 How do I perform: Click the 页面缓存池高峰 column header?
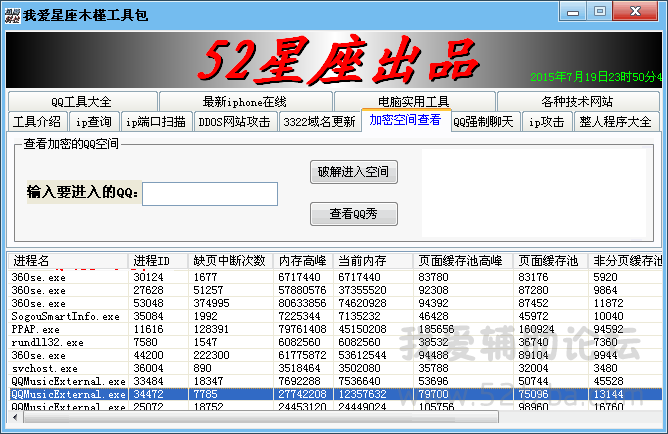pos(463,261)
